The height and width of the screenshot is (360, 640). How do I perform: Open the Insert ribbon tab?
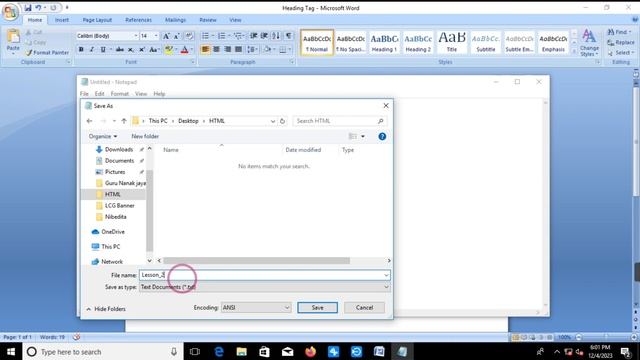[x=62, y=20]
